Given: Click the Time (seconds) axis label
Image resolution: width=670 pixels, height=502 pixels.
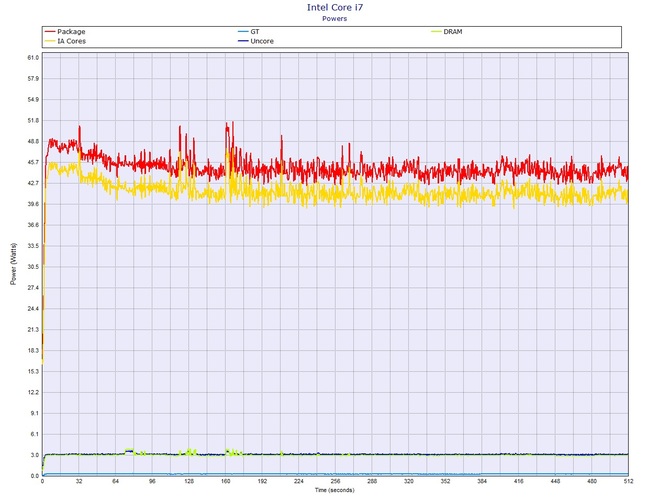Looking at the screenshot, I should point(335,490).
